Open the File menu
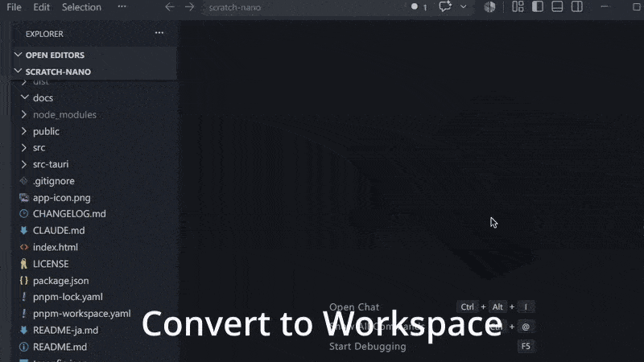The width and height of the screenshot is (644, 362). coord(14,7)
